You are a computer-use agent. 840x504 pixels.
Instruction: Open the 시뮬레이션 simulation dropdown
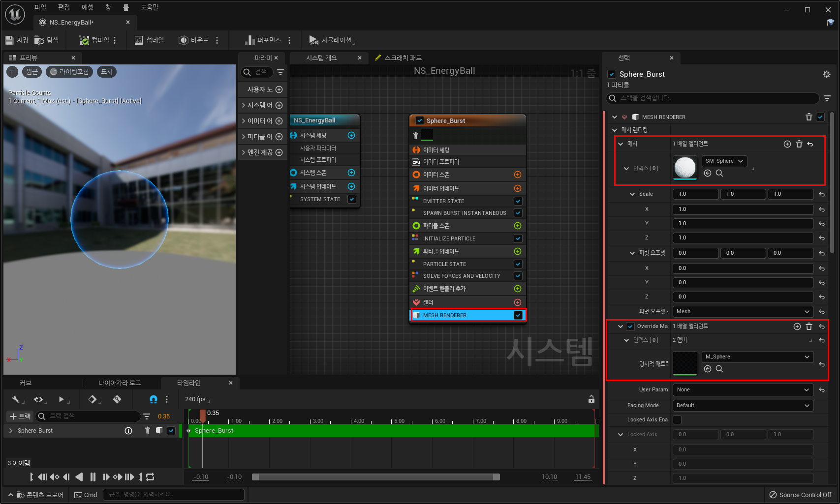[x=332, y=40]
